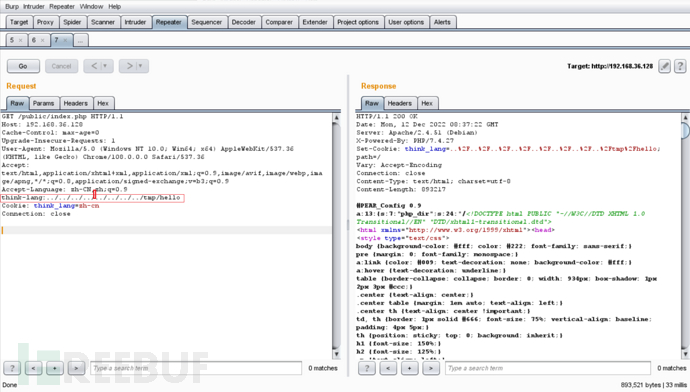This screenshot has width=690, height=392.
Task: Close Repeater sub-tab 7
Action: (65, 40)
